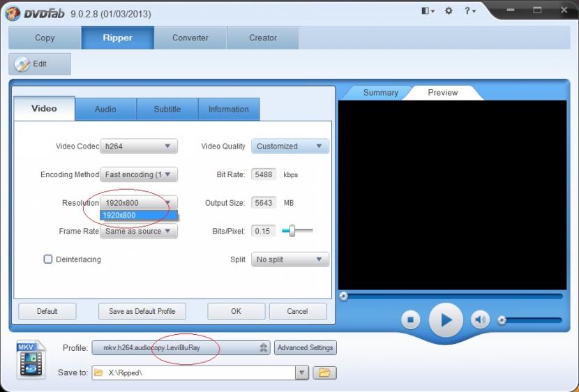Viewport: 579px width, 392px height.
Task: Open Advanced Settings
Action: 306,347
